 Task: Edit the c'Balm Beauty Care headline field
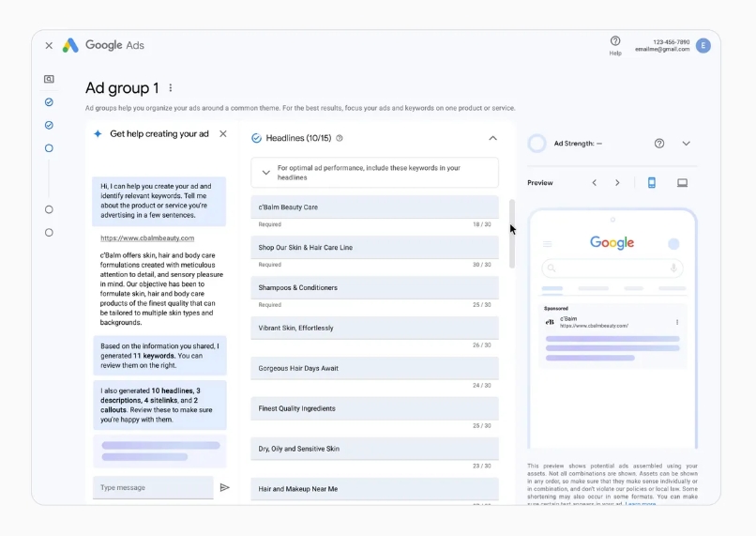point(374,207)
